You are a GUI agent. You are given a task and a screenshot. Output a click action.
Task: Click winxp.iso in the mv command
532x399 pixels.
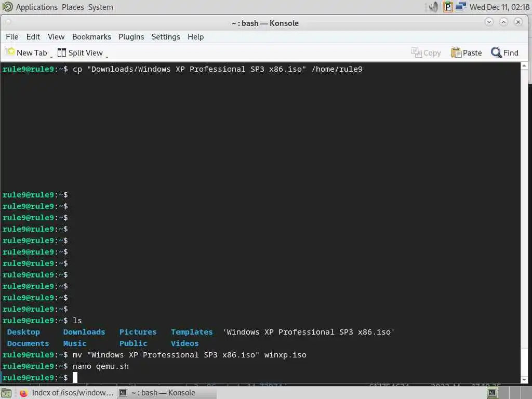coord(285,355)
